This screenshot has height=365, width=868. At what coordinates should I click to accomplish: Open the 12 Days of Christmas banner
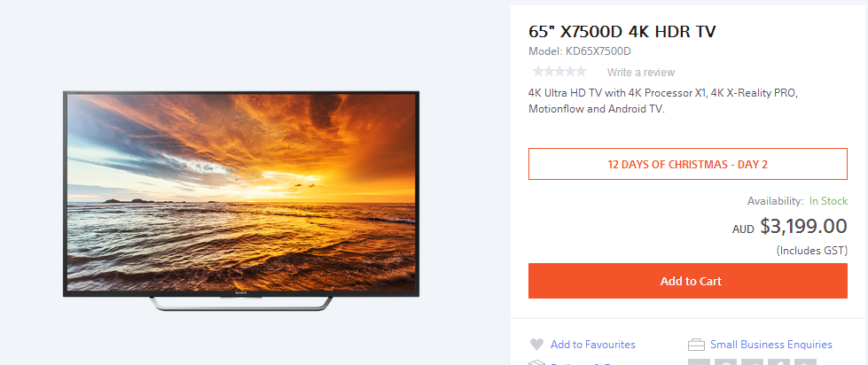pyautogui.click(x=687, y=164)
